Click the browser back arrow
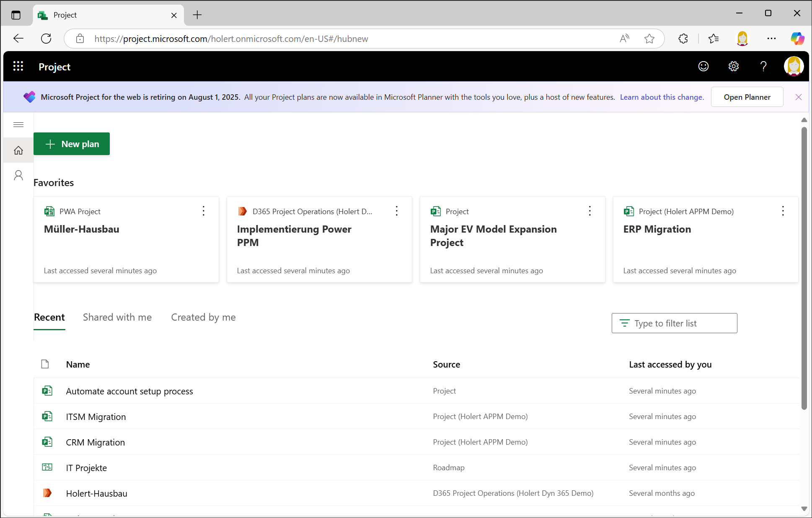Screen dimensions: 812x518 18,39
